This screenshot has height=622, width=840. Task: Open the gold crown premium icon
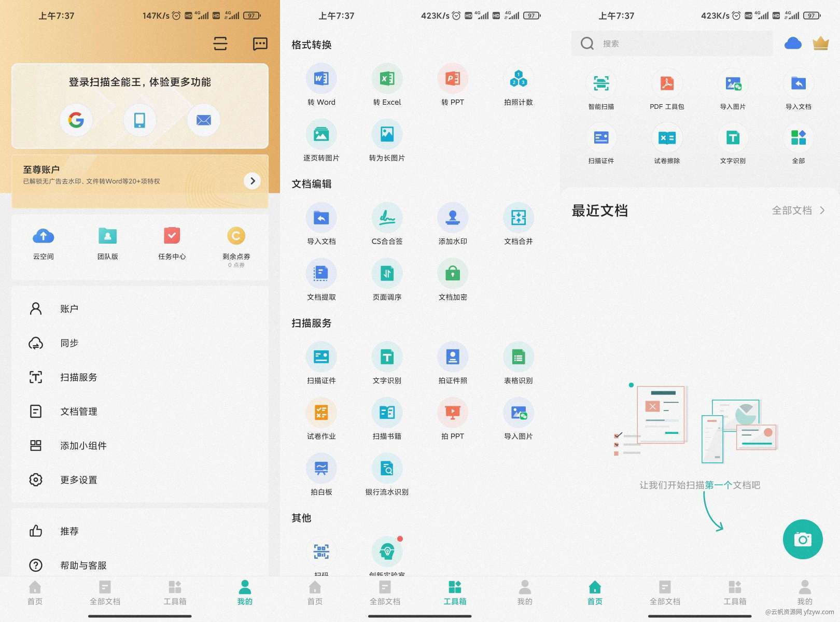[820, 44]
